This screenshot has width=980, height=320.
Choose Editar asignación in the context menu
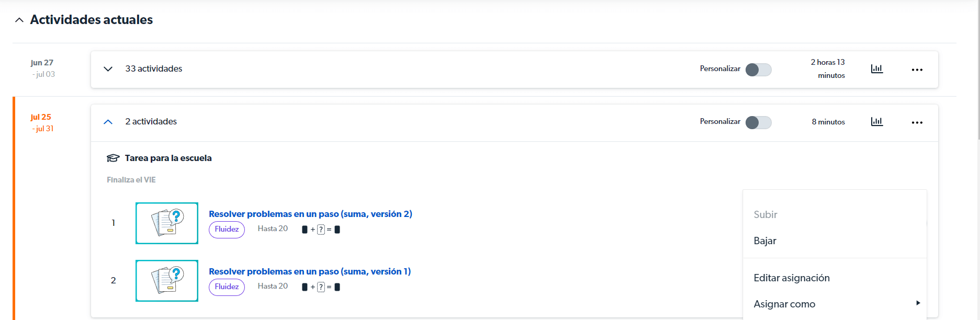(x=791, y=278)
